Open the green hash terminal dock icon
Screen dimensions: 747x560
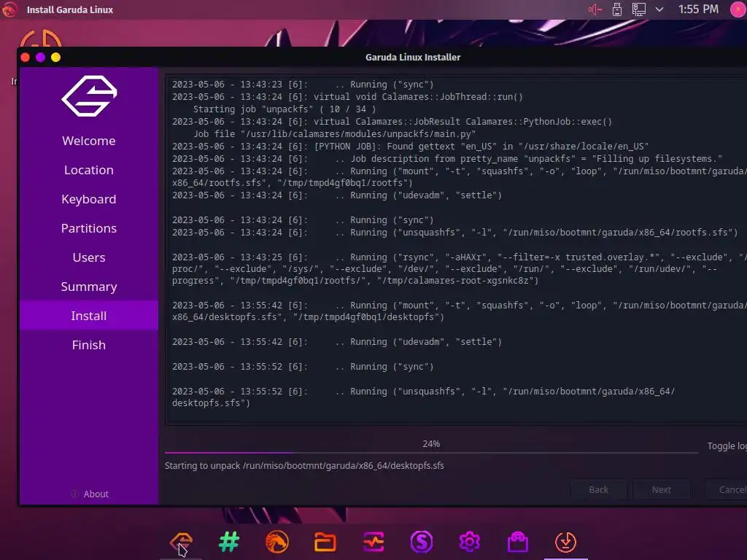tap(229, 542)
